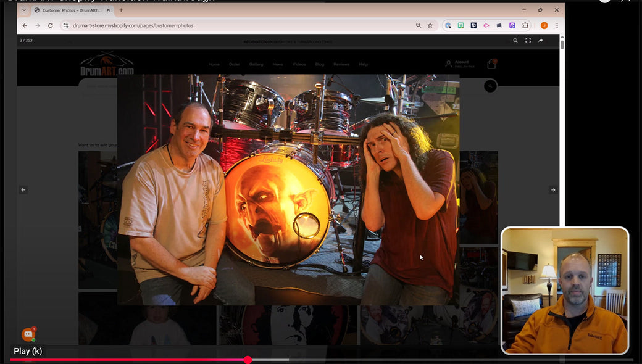Image resolution: width=642 pixels, height=364 pixels.
Task: Open the orange Chrome profile avatar
Action: (544, 25)
